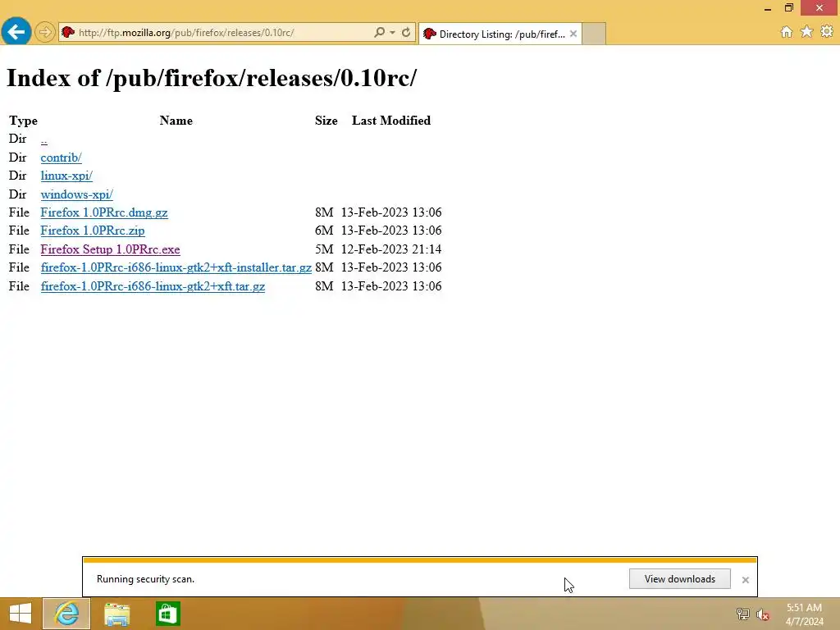The width and height of the screenshot is (840, 630).
Task: Click the 'Size' column header
Action: [326, 121]
